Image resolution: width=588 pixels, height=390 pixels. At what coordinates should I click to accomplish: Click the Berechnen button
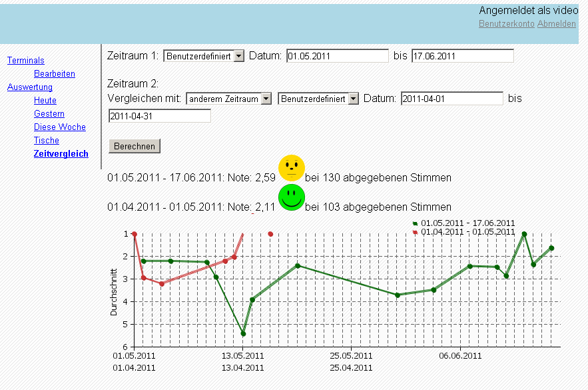tap(135, 146)
